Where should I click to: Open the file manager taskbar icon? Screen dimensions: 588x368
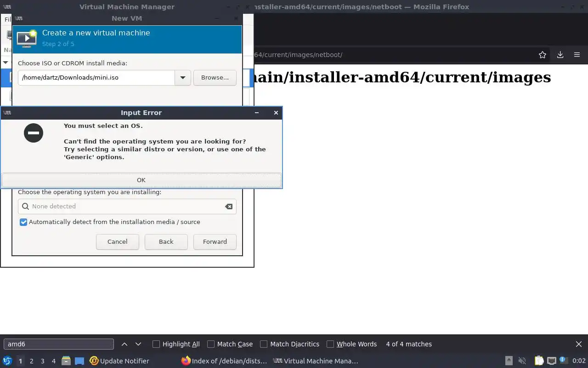tap(66, 361)
